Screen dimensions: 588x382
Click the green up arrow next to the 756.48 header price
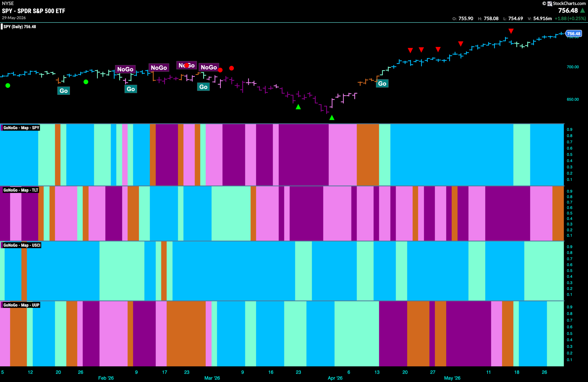[x=582, y=11]
